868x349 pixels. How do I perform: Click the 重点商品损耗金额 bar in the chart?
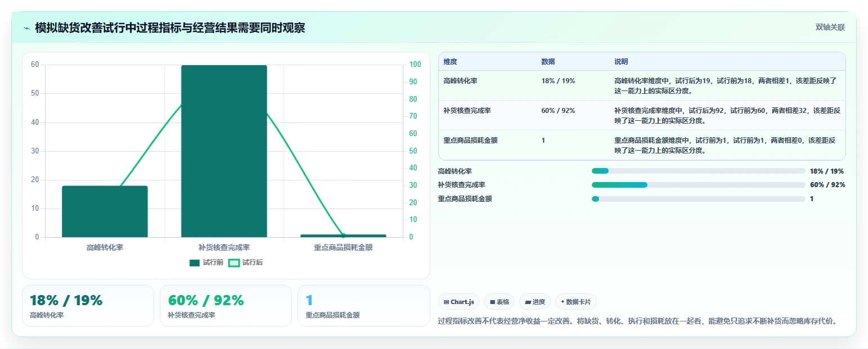coord(343,235)
